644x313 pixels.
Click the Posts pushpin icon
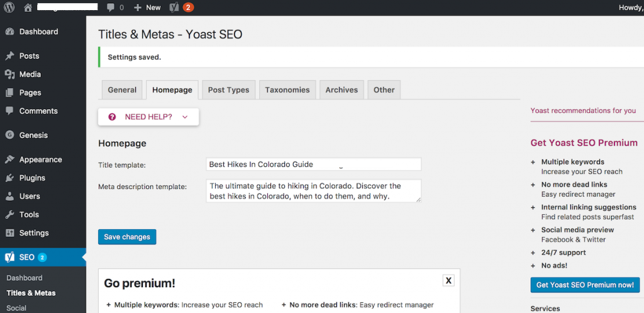tap(10, 56)
